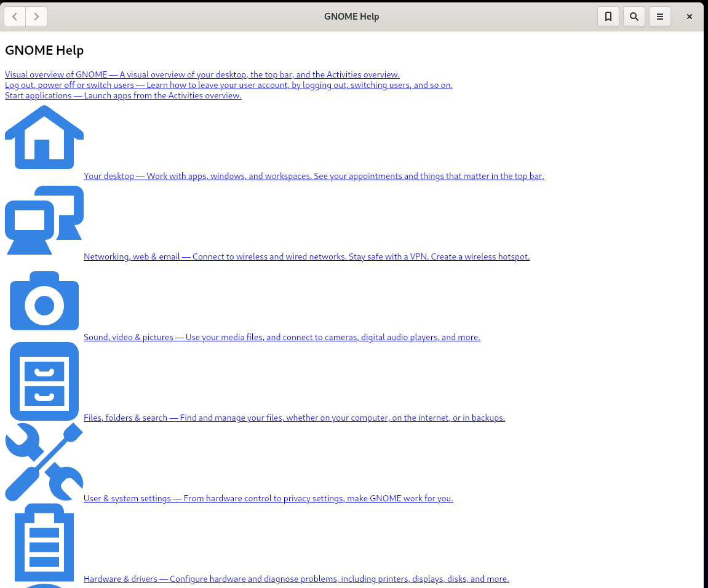Open the Start applications link

123,95
